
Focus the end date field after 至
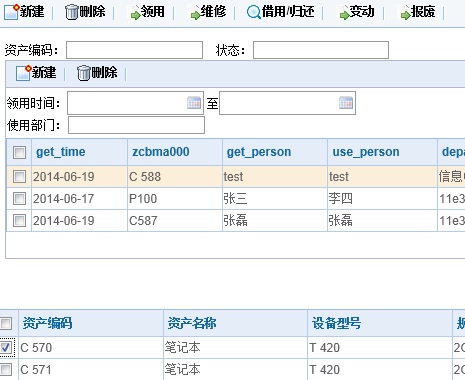pyautogui.click(x=287, y=103)
